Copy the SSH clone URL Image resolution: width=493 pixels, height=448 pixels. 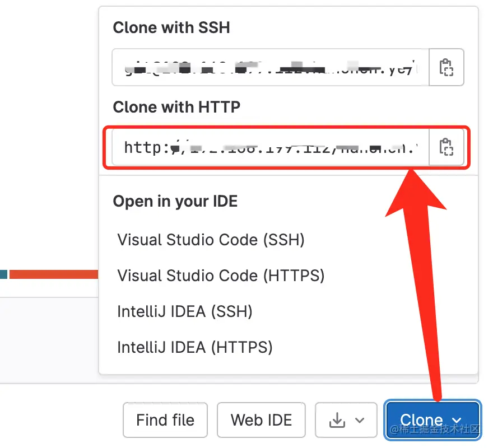click(x=447, y=67)
